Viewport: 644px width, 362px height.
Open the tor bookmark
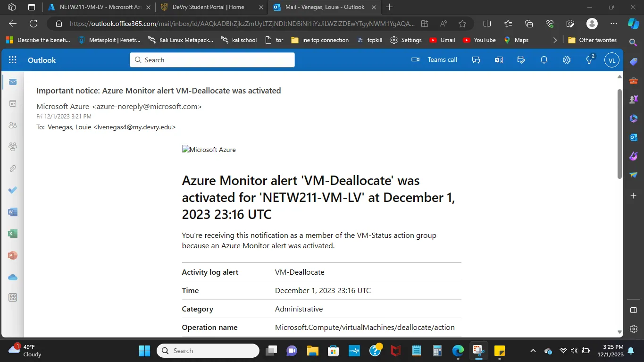tap(275, 40)
